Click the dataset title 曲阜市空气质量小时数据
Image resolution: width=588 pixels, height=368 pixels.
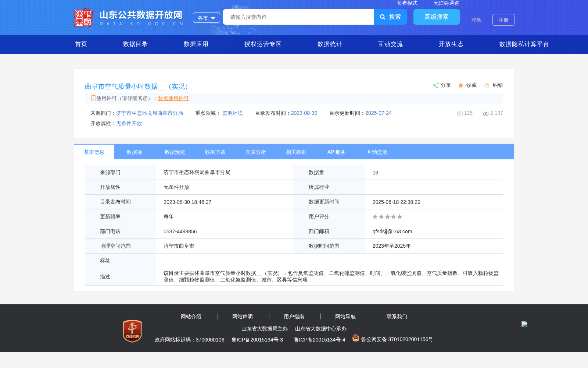[x=138, y=86]
